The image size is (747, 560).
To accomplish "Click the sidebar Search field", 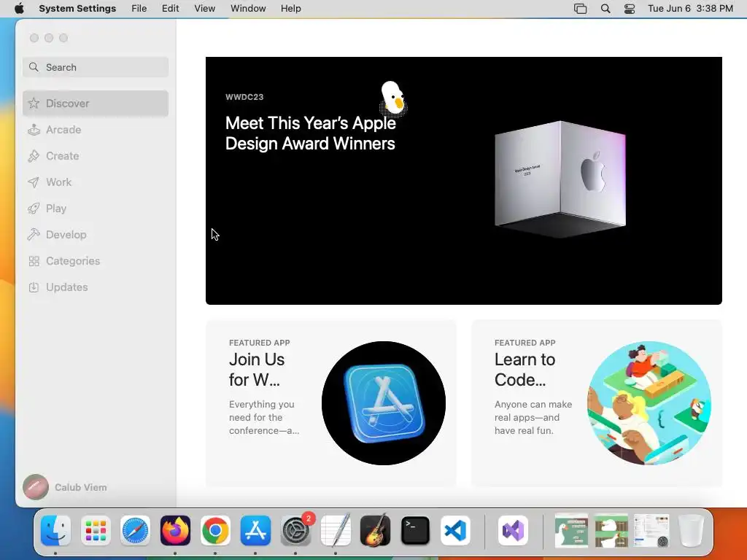I will (x=96, y=67).
